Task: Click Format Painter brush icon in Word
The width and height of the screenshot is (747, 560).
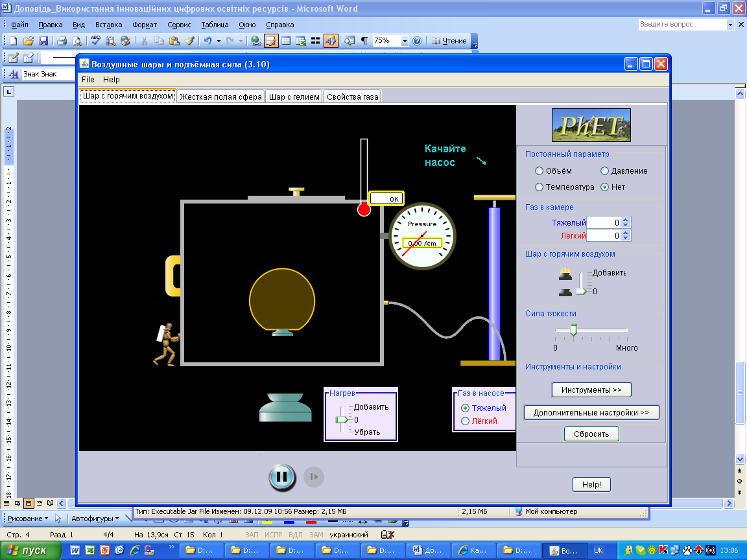Action: coord(189,41)
